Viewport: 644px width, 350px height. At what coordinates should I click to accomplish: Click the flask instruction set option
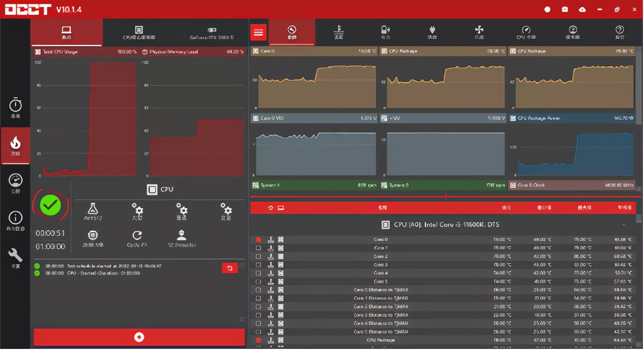pyautogui.click(x=93, y=211)
